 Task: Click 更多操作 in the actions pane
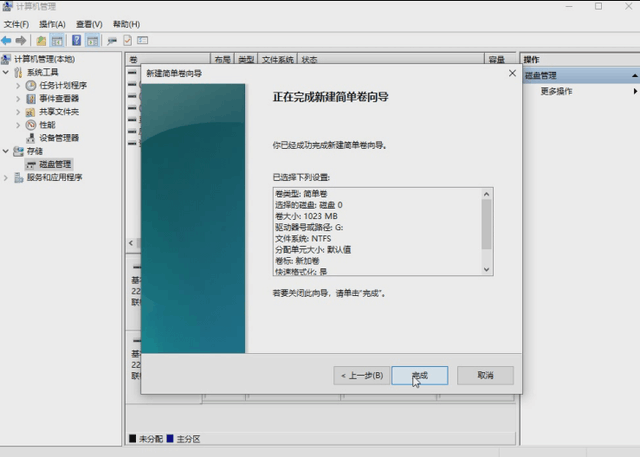tap(556, 91)
